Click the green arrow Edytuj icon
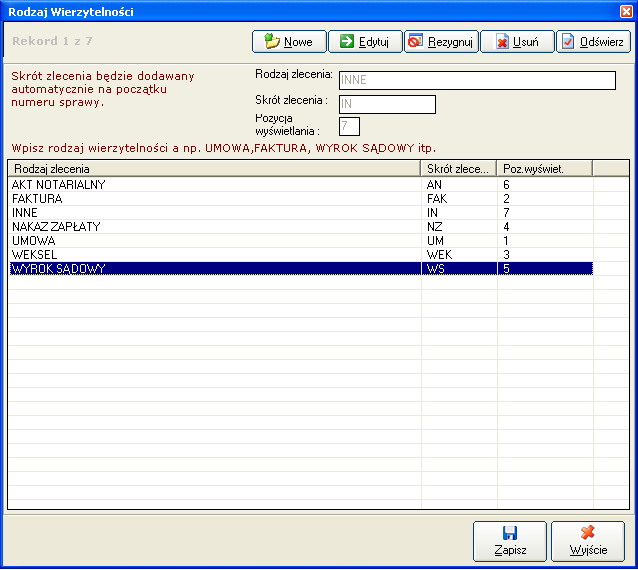 pyautogui.click(x=347, y=41)
